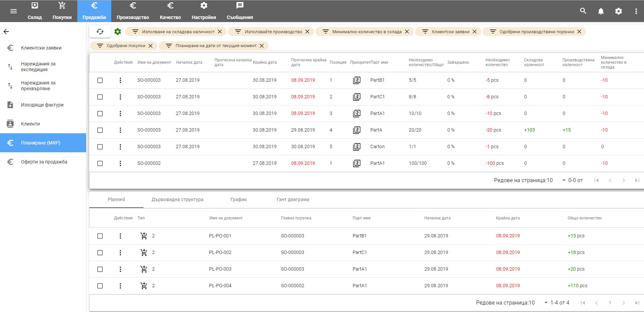Click the refresh planning icon
This screenshot has height=312, width=644.
coord(100,32)
